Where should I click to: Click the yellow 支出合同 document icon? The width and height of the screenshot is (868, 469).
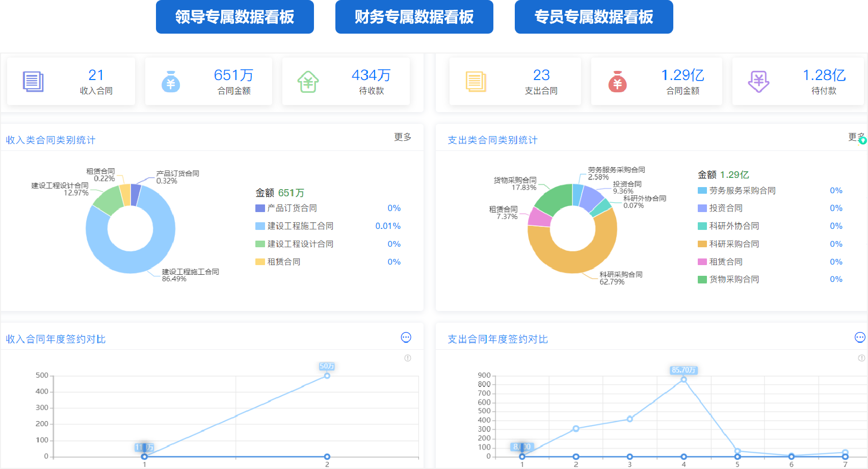[x=475, y=81]
